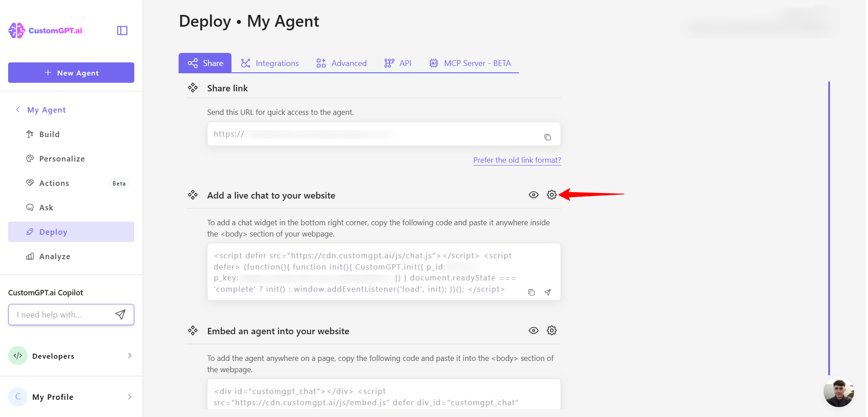The height and width of the screenshot is (417, 868).
Task: Preview the live chat widget
Action: (533, 195)
